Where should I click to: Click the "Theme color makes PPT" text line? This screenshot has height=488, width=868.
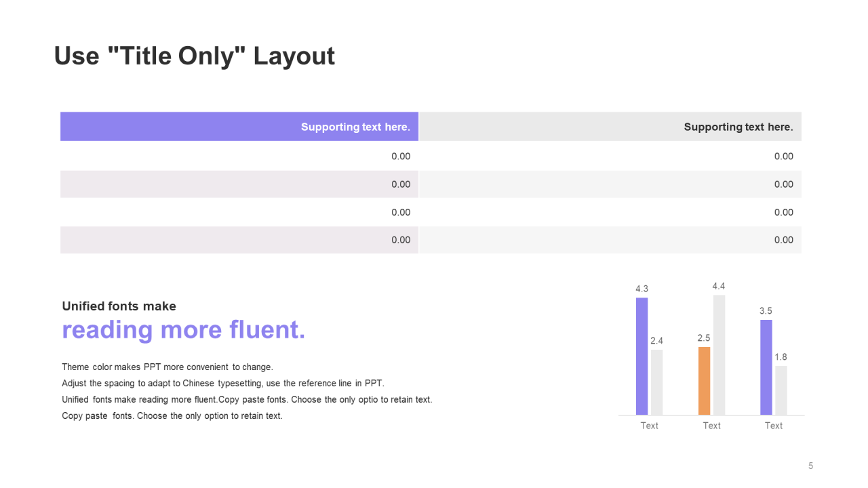pos(167,367)
